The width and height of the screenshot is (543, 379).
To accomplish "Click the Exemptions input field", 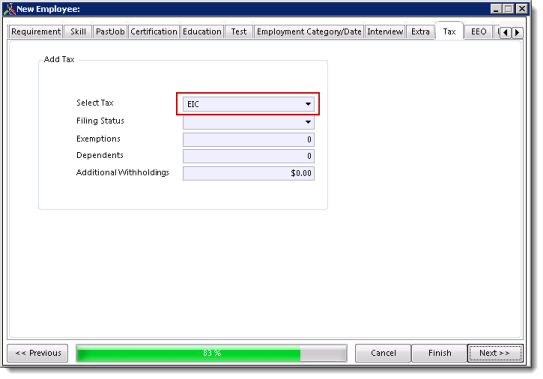I will [249, 139].
